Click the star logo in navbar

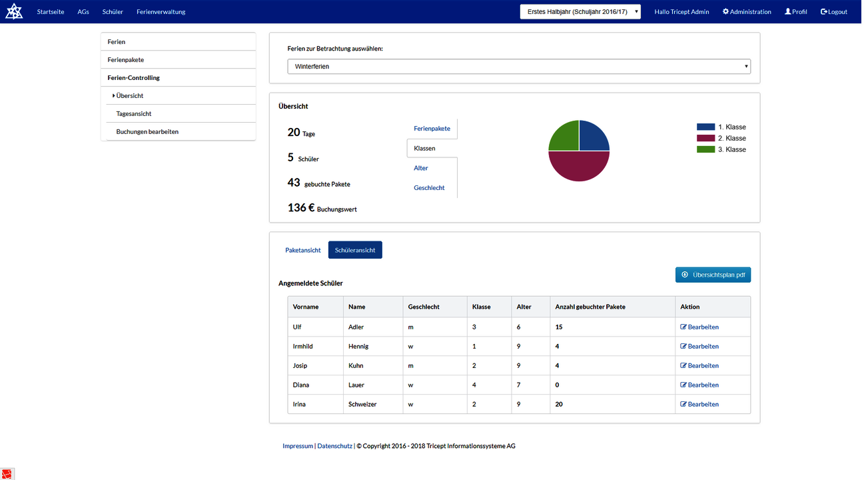click(14, 11)
